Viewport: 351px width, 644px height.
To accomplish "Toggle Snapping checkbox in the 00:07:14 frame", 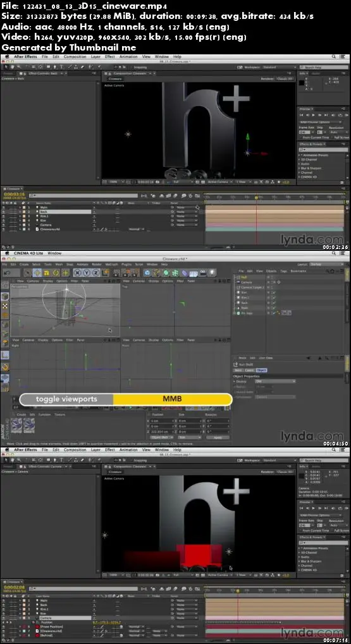I will coord(131,460).
